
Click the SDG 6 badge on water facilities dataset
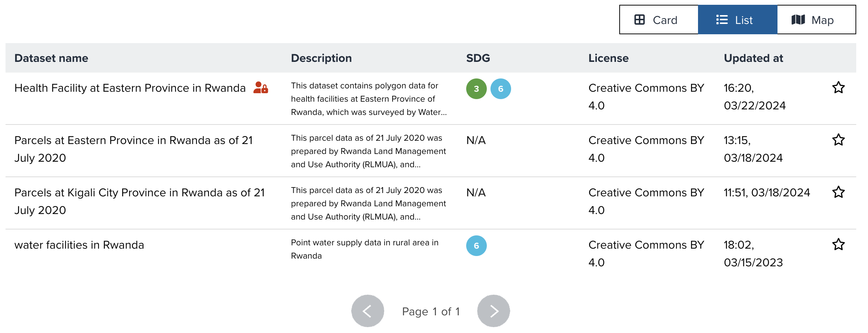coord(477,245)
